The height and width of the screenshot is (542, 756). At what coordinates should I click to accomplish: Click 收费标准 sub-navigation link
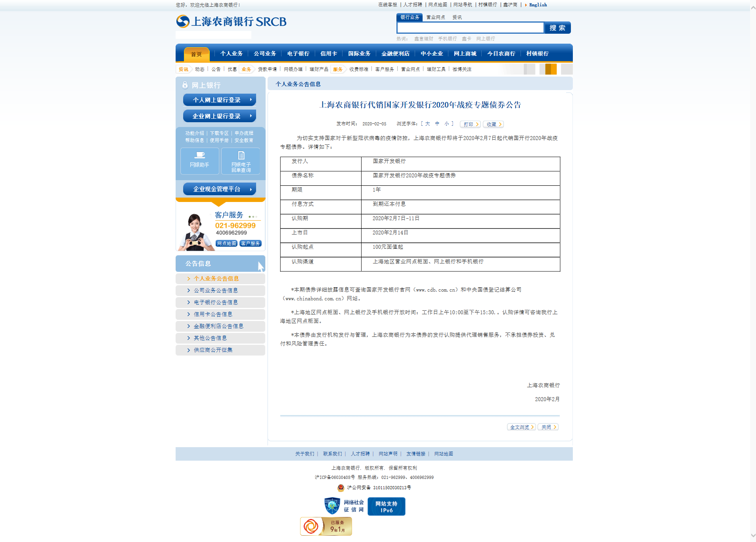click(x=359, y=69)
